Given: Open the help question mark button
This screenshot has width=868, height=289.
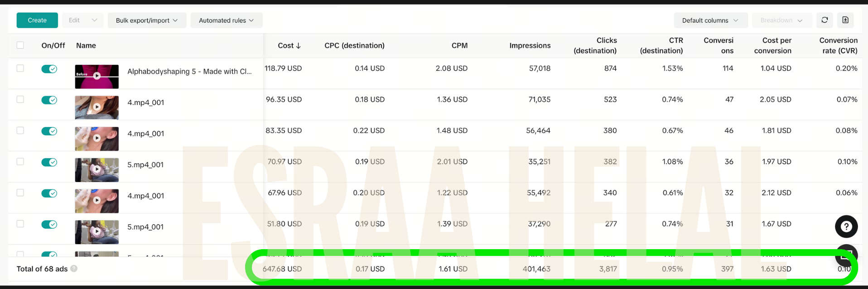Looking at the screenshot, I should [846, 226].
